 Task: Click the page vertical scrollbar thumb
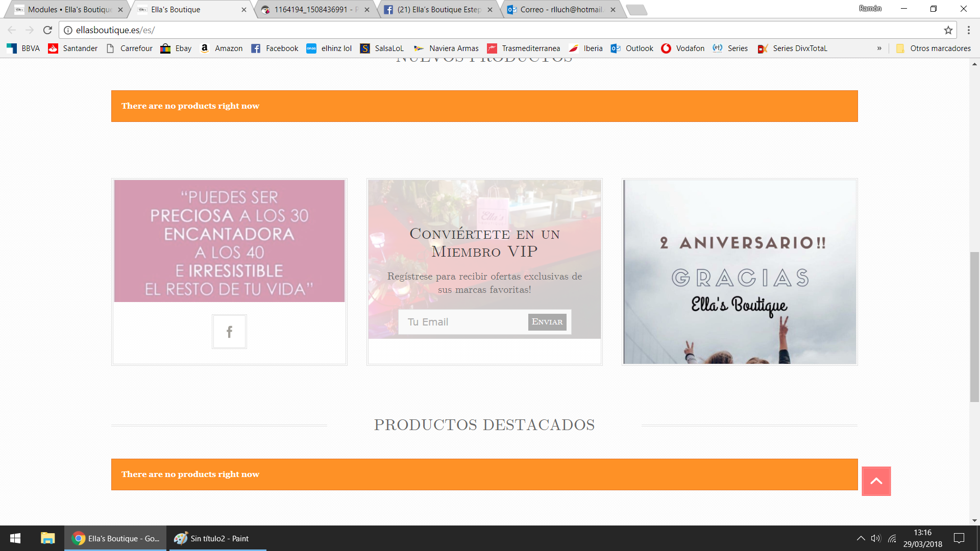pos(974,327)
